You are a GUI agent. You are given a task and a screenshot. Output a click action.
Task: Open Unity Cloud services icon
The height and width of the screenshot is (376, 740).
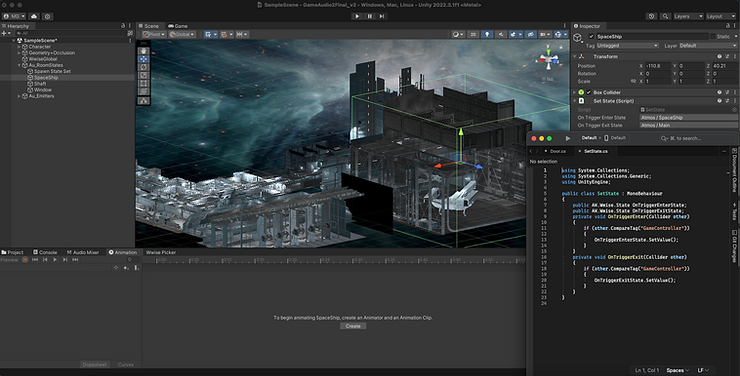coord(34,16)
